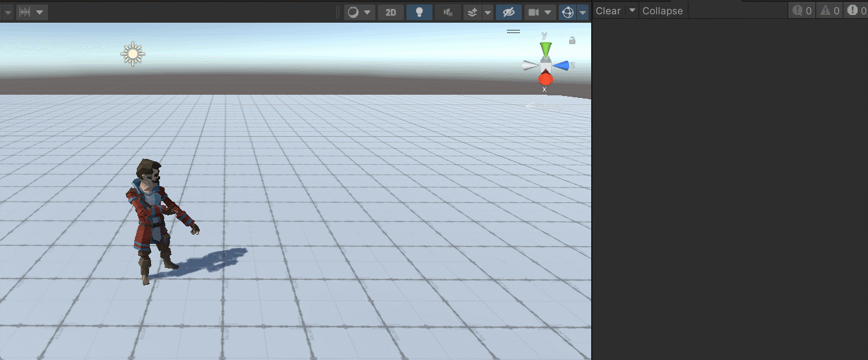
Task: Click the gray negative axis cone
Action: coord(531,66)
